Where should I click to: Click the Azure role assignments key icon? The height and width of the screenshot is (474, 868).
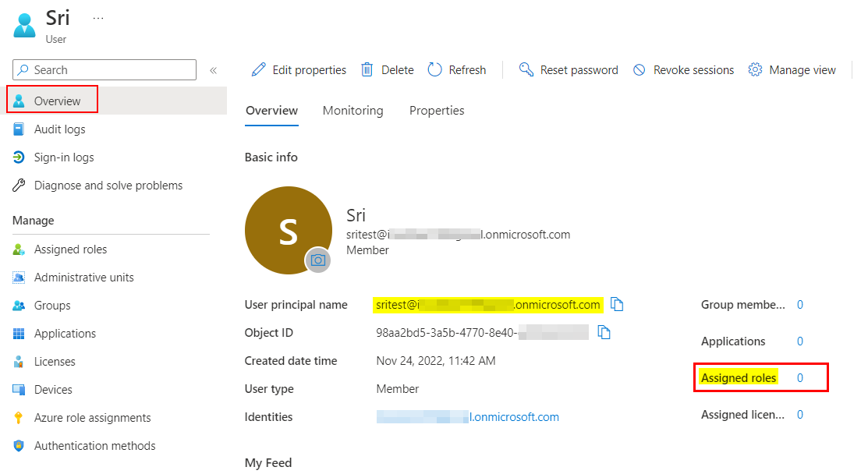(19, 418)
